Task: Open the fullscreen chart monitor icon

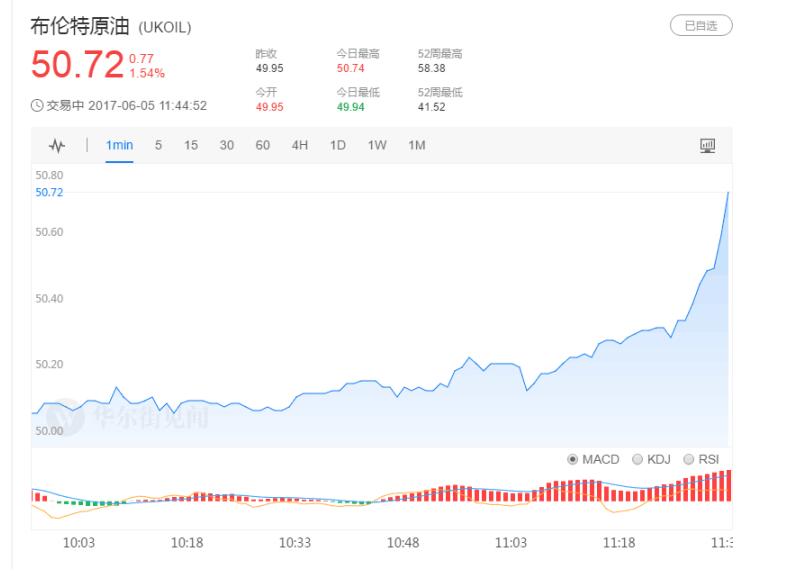Action: coord(707,146)
